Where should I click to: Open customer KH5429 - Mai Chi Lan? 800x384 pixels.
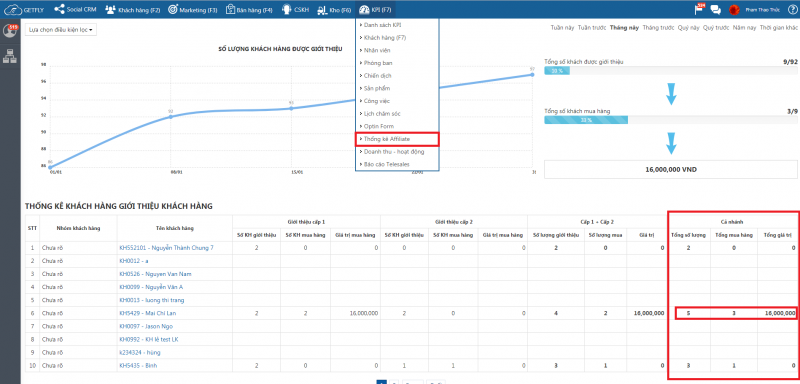pos(147,313)
